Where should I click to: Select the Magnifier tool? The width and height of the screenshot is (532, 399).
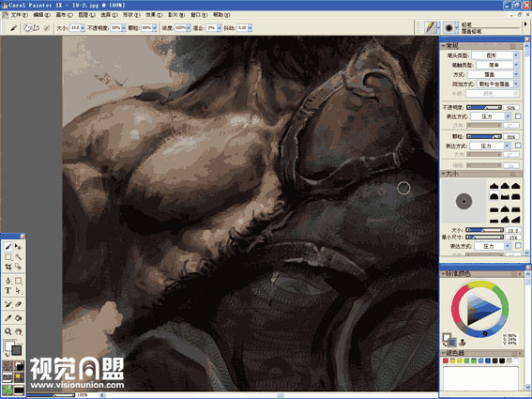8,331
